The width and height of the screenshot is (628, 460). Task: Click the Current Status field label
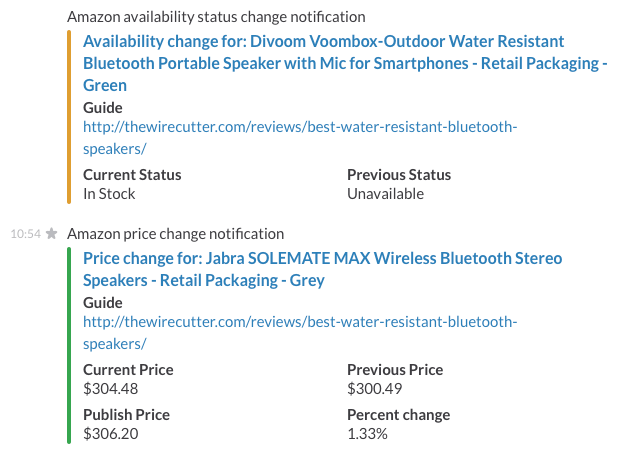(132, 175)
